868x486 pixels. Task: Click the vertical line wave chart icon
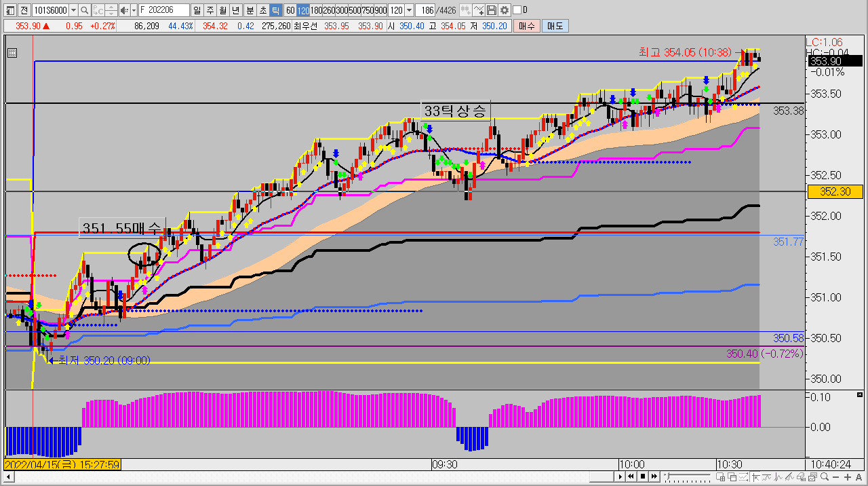click(x=778, y=477)
